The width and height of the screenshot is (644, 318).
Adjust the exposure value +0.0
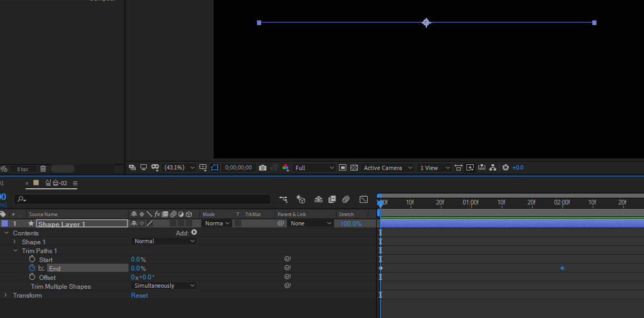[518, 167]
